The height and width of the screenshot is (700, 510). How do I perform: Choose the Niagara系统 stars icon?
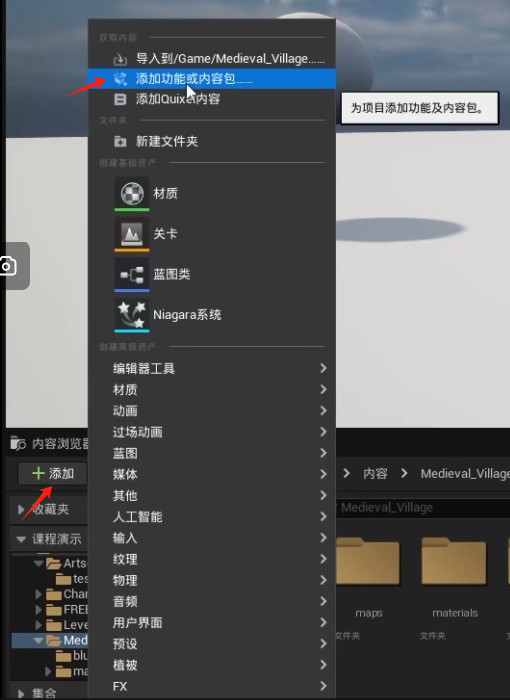132,315
